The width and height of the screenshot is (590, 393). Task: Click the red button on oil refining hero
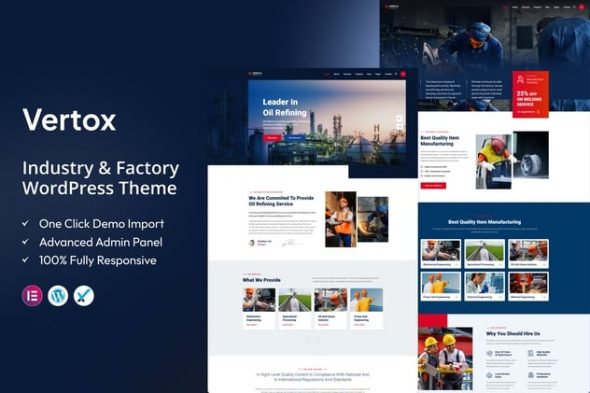coord(272,138)
